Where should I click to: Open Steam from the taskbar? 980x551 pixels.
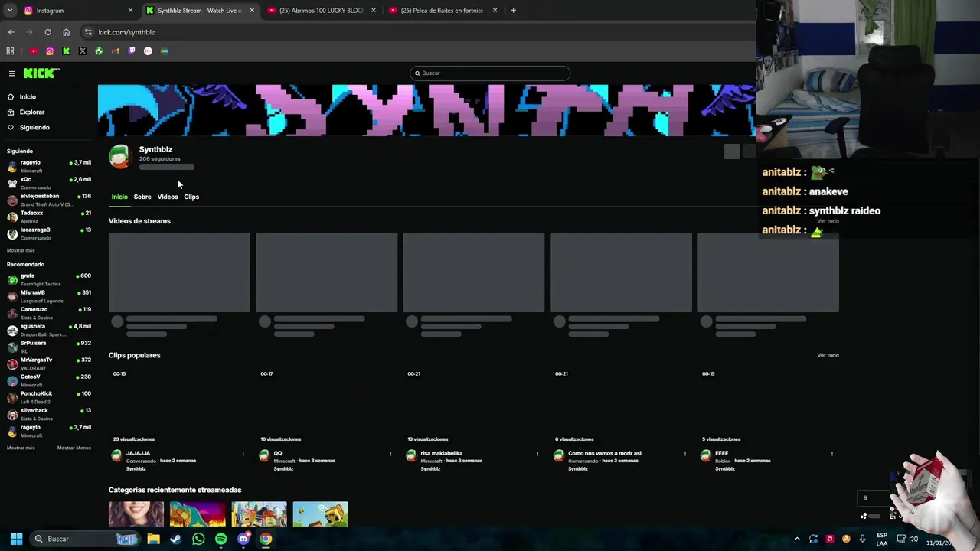click(175, 539)
